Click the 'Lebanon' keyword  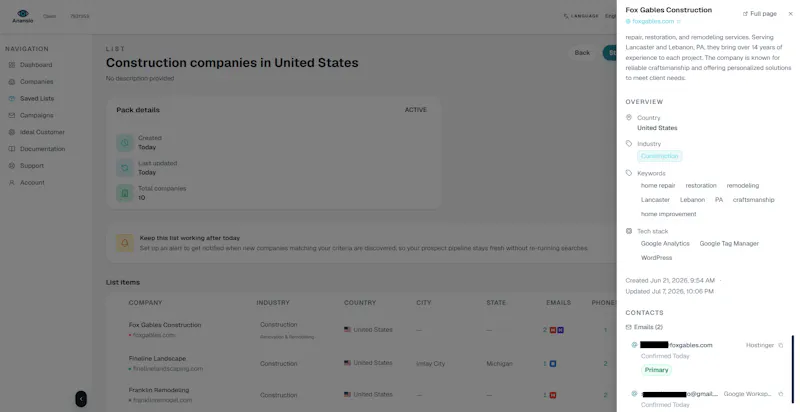tap(692, 200)
